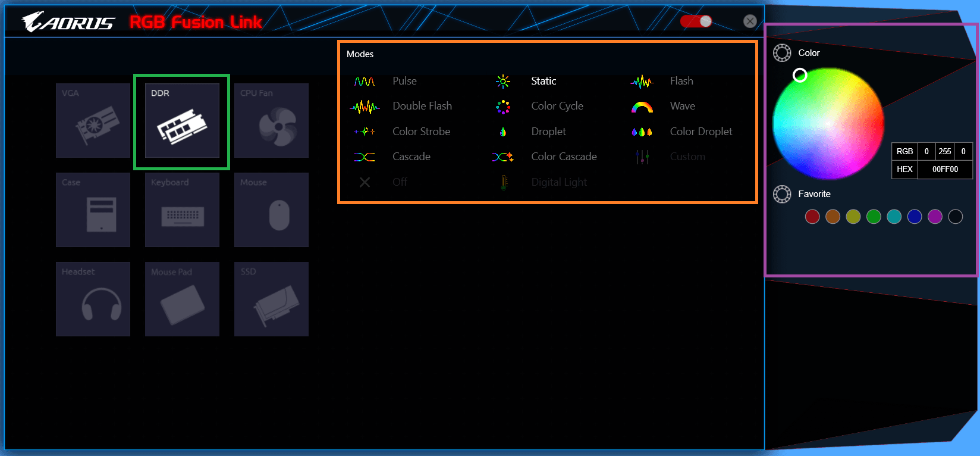Pick a color on the color wheel
980x456 pixels.
[828, 123]
